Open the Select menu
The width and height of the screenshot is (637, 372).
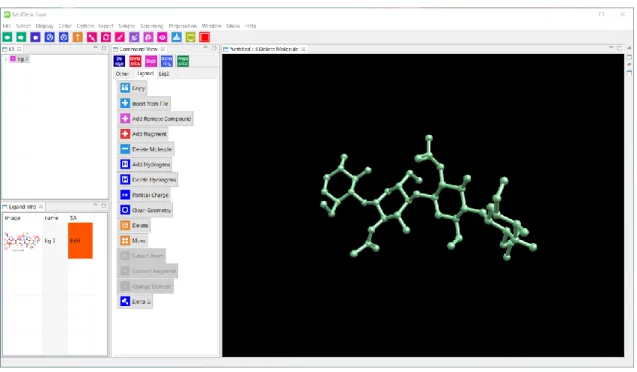click(x=23, y=26)
